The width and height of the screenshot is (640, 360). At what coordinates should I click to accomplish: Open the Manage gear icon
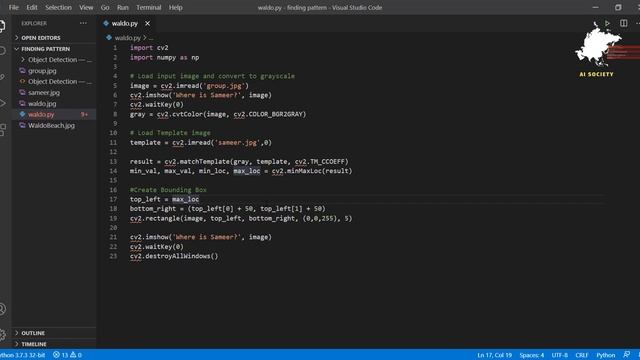(2, 335)
